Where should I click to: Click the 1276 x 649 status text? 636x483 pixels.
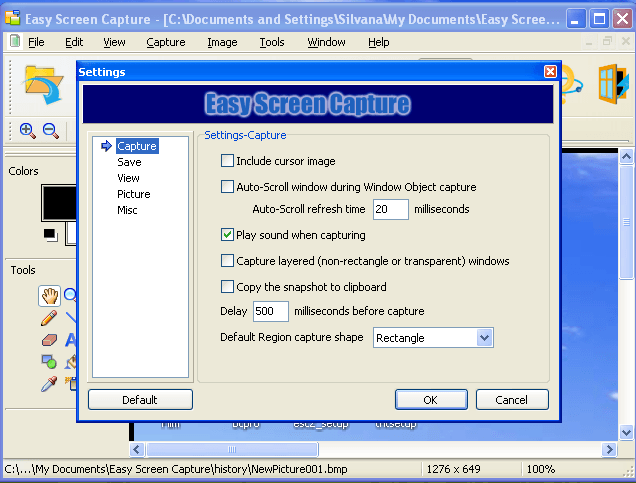[453, 469]
